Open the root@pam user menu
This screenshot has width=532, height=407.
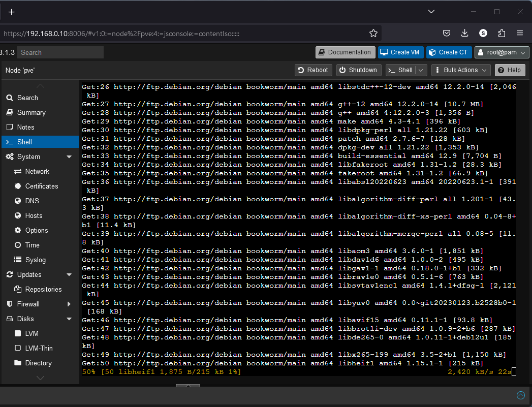pos(502,52)
